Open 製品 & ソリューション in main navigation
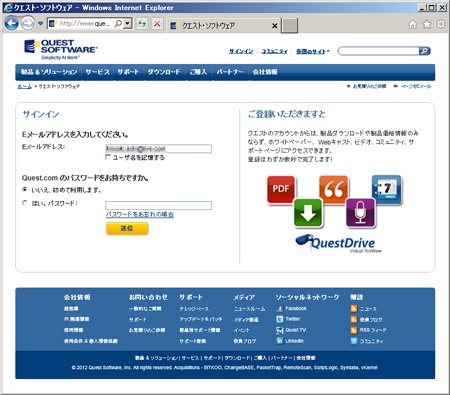The height and width of the screenshot is (395, 450). coord(49,72)
